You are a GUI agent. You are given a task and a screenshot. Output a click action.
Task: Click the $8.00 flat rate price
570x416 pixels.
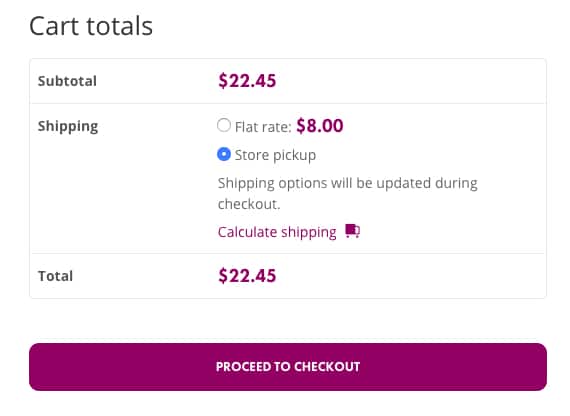[x=320, y=126]
